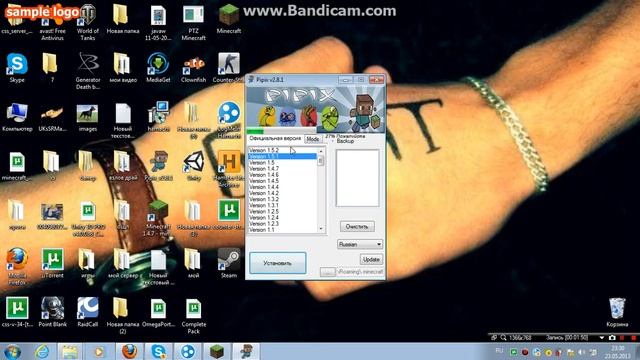Switch to the Pipix taskbar button

[x=246, y=351]
